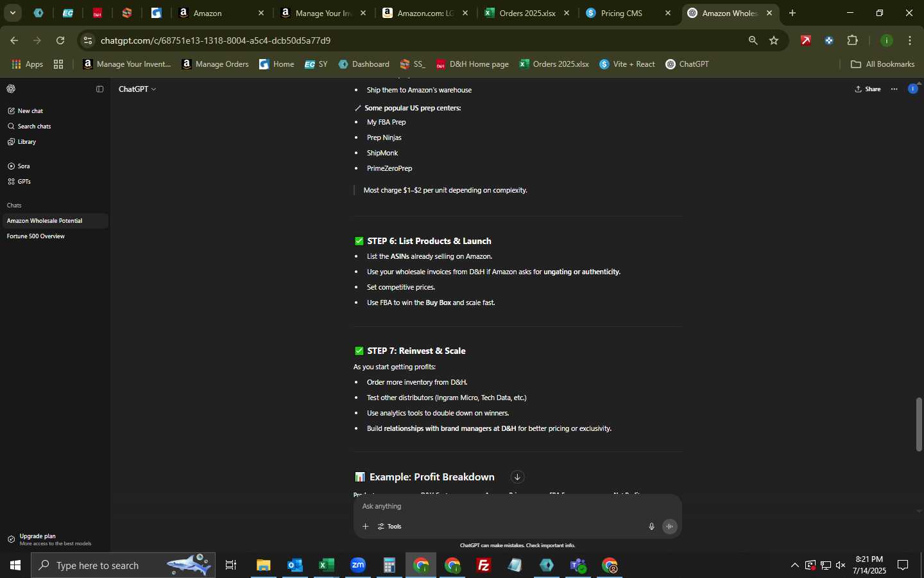
Task: Open the D&H Home page bookmark
Action: [472, 64]
